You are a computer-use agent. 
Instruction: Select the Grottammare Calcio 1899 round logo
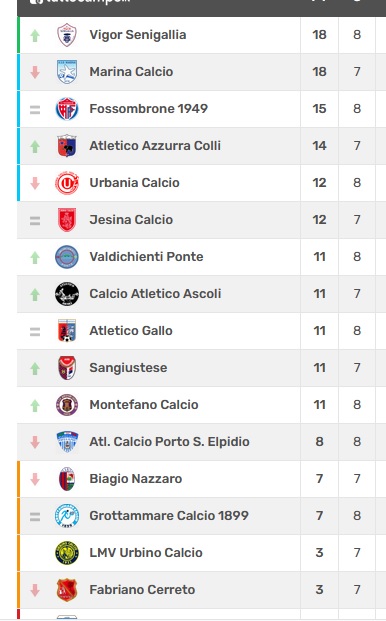pyautogui.click(x=67, y=516)
